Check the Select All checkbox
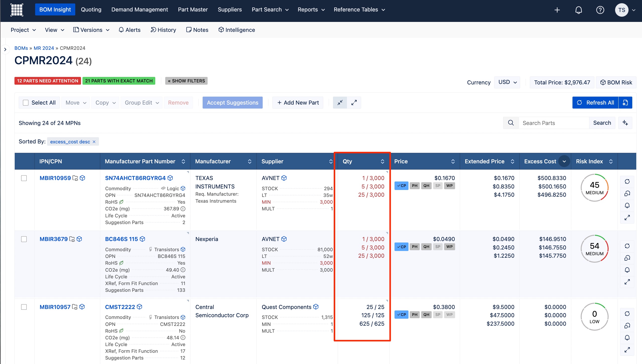Screen dimensions: 642x364 [x=26, y=103]
